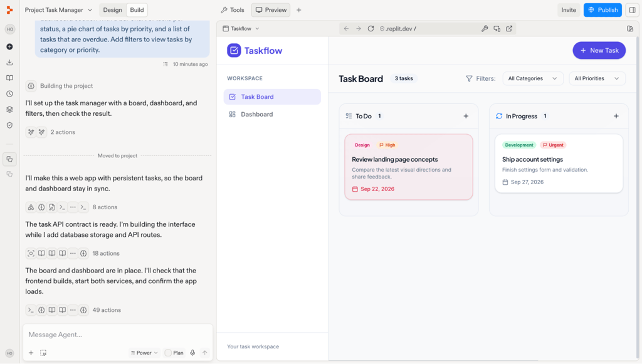The height and width of the screenshot is (364, 642).
Task: Reload the preview page
Action: [x=371, y=29]
